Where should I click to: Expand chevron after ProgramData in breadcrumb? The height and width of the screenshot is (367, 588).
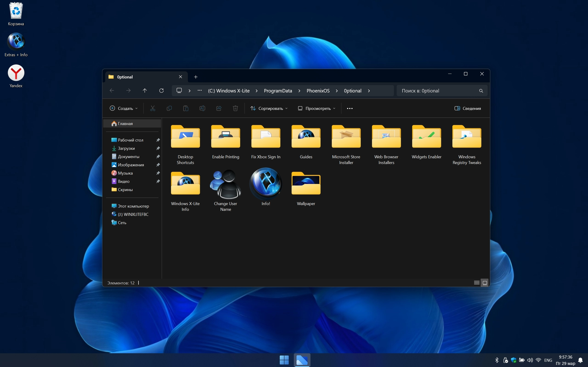click(x=299, y=91)
